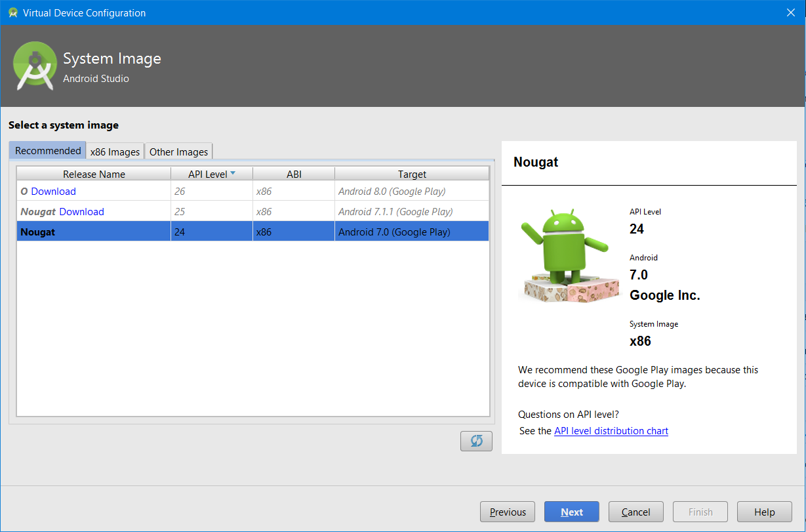Click the API level 26 cell
The image size is (806, 532).
click(212, 192)
